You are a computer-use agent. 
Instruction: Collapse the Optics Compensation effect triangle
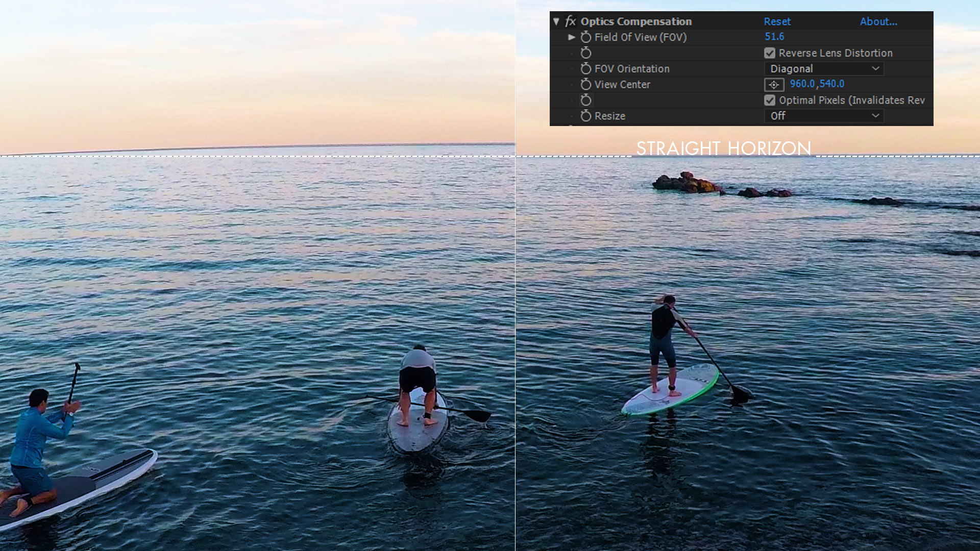click(x=556, y=21)
